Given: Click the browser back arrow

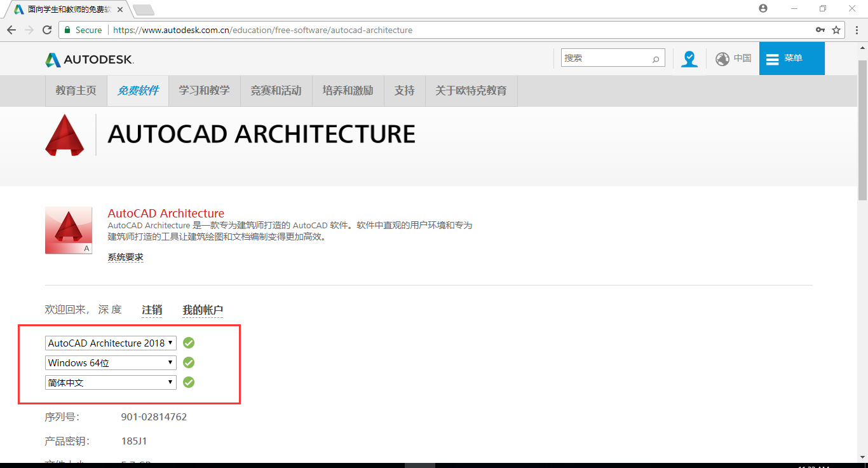Looking at the screenshot, I should tap(11, 30).
